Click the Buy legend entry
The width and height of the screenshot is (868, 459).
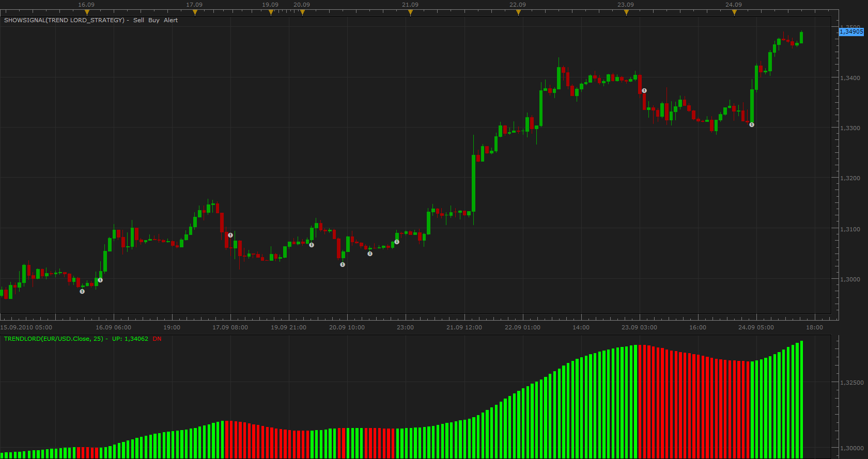[154, 20]
